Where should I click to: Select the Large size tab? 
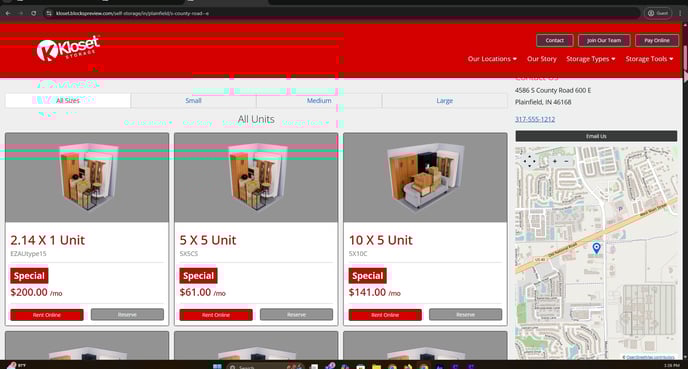pos(444,100)
